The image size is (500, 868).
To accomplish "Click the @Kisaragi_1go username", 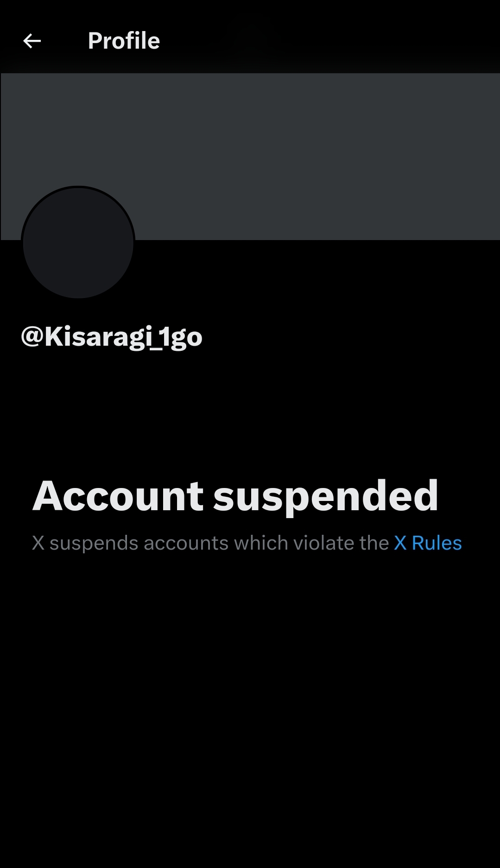I will click(112, 337).
